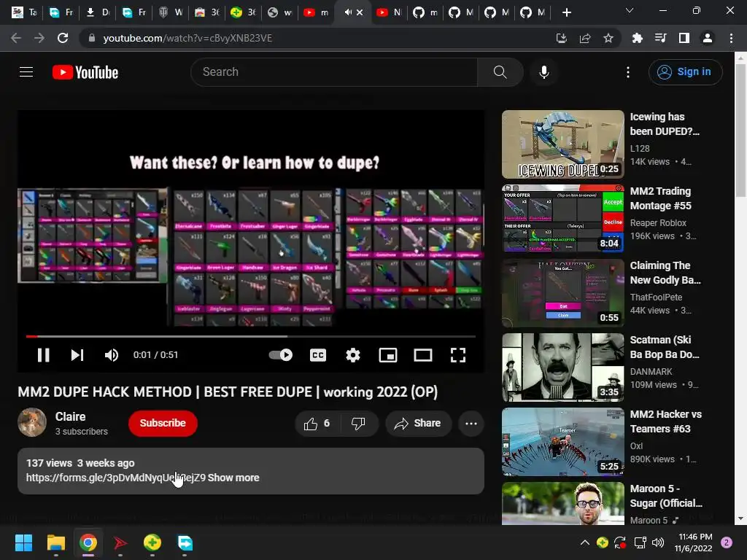
Task: Show hidden system tray icons
Action: (584, 542)
